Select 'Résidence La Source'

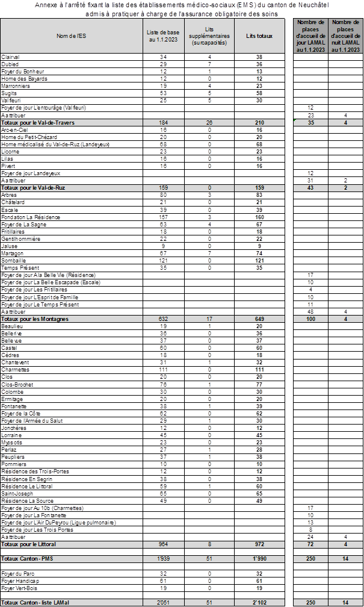point(27,501)
